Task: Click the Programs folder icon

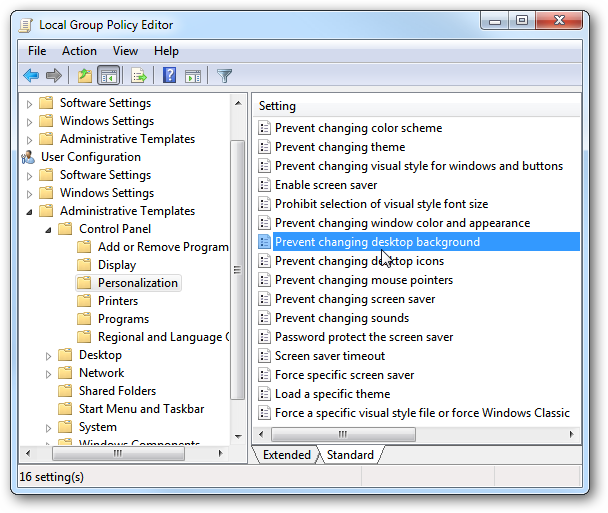Action: 84,319
